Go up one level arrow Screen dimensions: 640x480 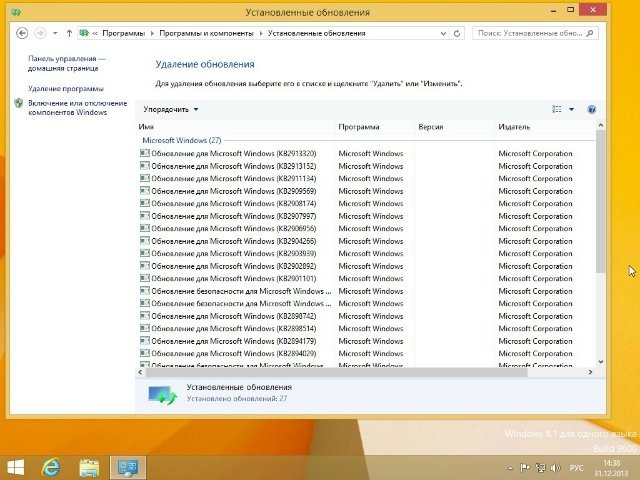[x=69, y=33]
